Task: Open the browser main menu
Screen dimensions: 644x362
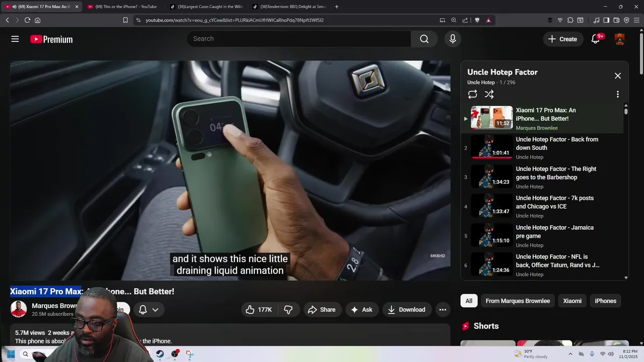Action: click(x=636, y=20)
